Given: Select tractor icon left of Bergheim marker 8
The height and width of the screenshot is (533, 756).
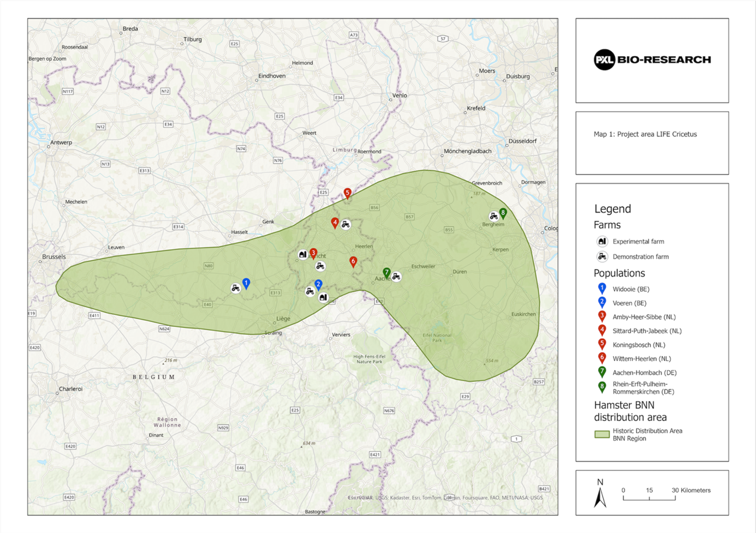Looking at the screenshot, I should tap(493, 217).
